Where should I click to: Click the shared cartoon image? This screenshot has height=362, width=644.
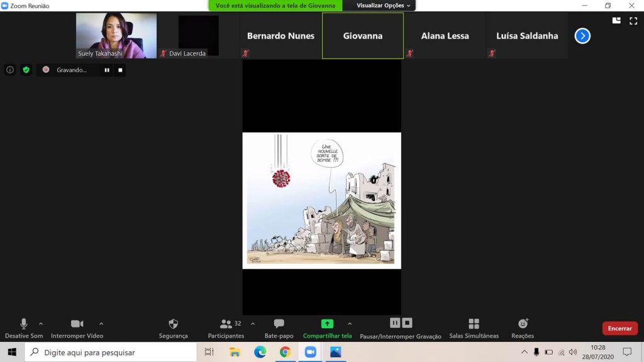click(321, 200)
